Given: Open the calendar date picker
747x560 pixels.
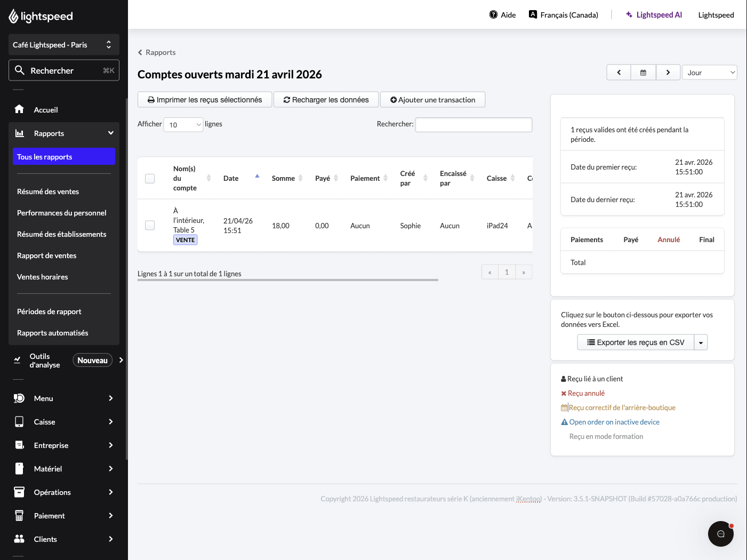Looking at the screenshot, I should coord(643,73).
